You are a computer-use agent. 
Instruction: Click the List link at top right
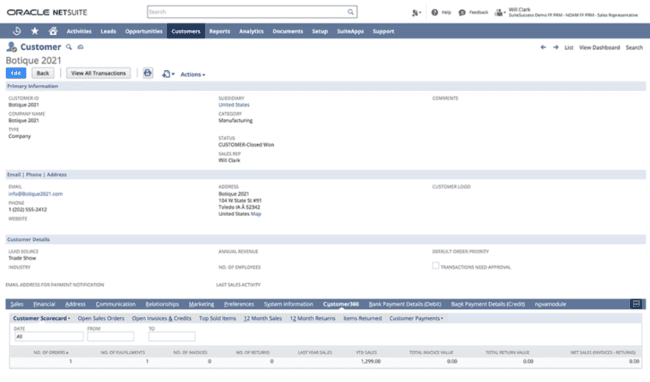[x=569, y=48]
